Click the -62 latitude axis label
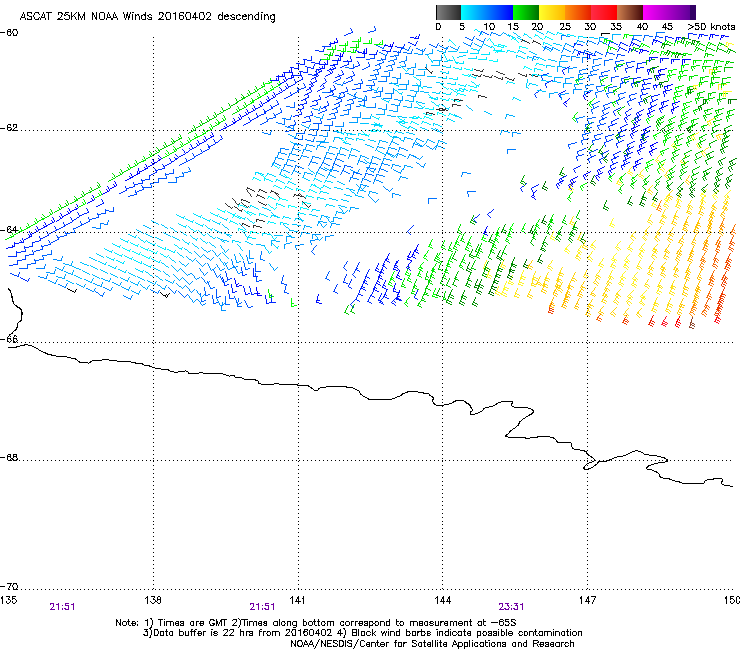The height and width of the screenshot is (650, 740). coord(9,128)
